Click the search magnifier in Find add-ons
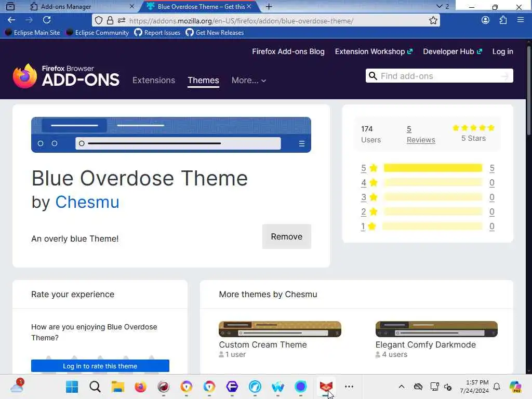532x399 pixels. click(x=373, y=76)
